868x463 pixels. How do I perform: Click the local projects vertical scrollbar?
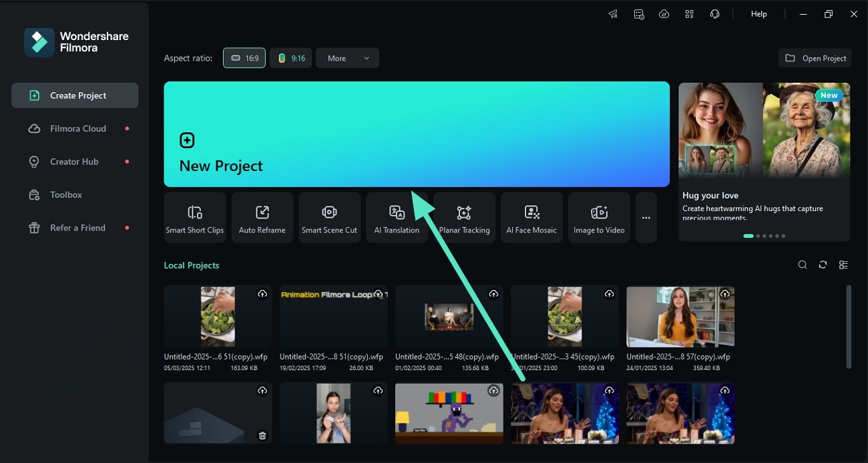pyautogui.click(x=849, y=327)
